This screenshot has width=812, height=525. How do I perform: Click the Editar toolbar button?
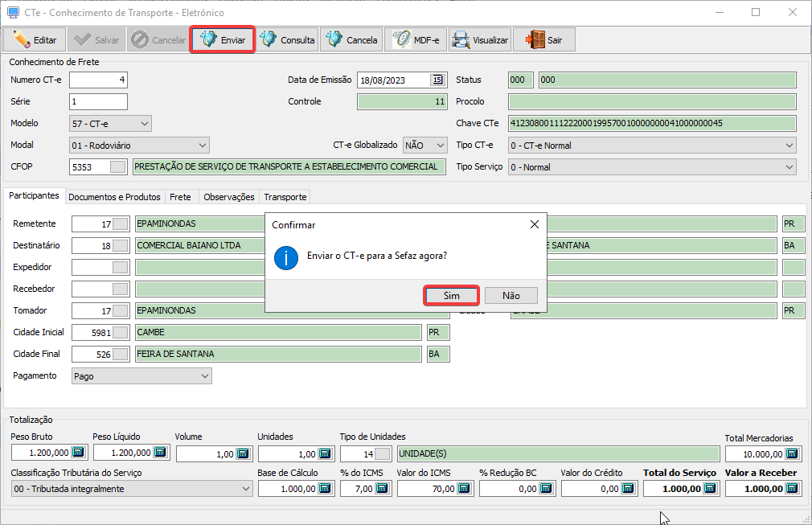tap(35, 40)
